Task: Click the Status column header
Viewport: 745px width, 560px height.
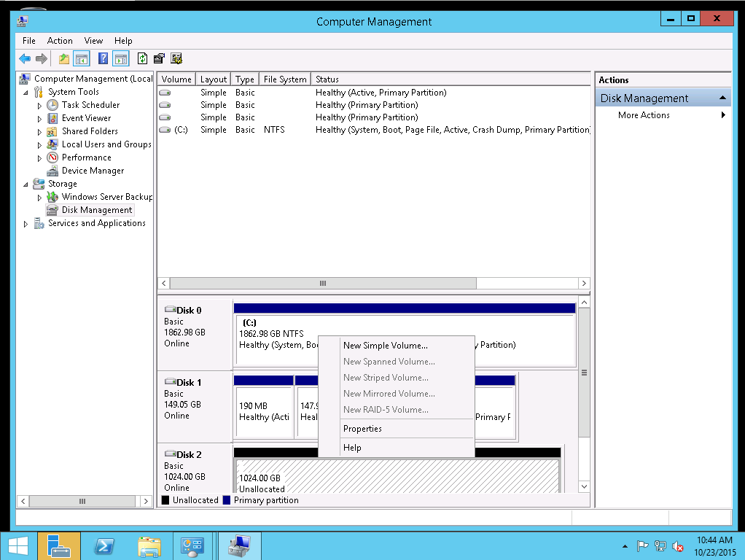Action: click(x=327, y=79)
